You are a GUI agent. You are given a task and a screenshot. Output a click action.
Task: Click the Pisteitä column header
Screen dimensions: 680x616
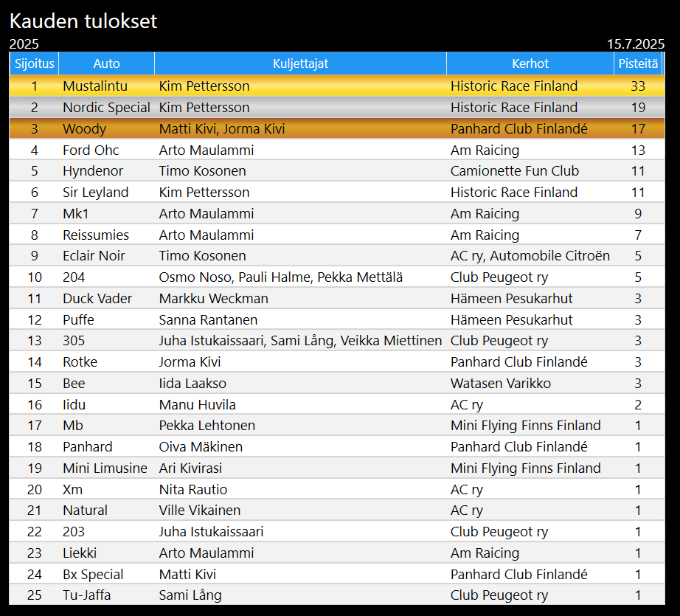[638, 63]
